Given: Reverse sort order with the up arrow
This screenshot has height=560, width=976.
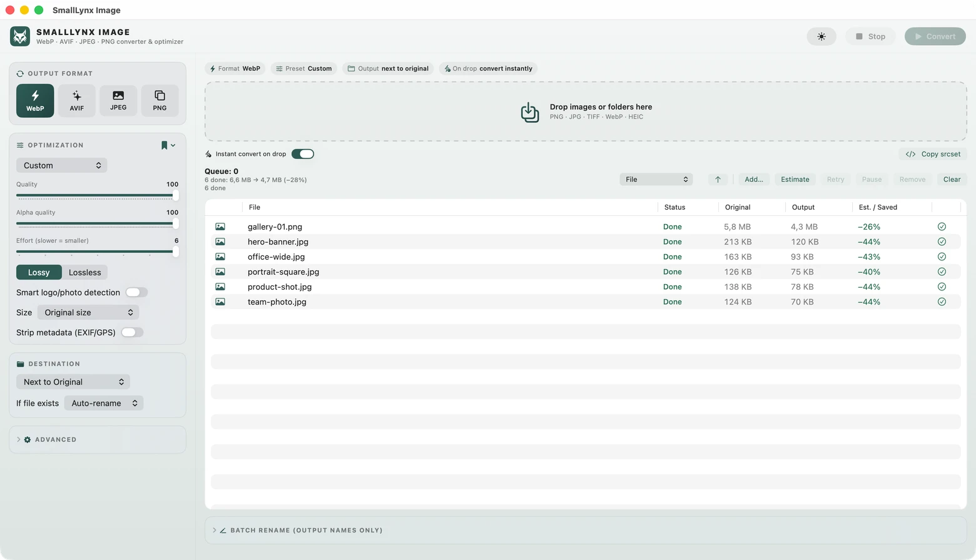Looking at the screenshot, I should 718,180.
